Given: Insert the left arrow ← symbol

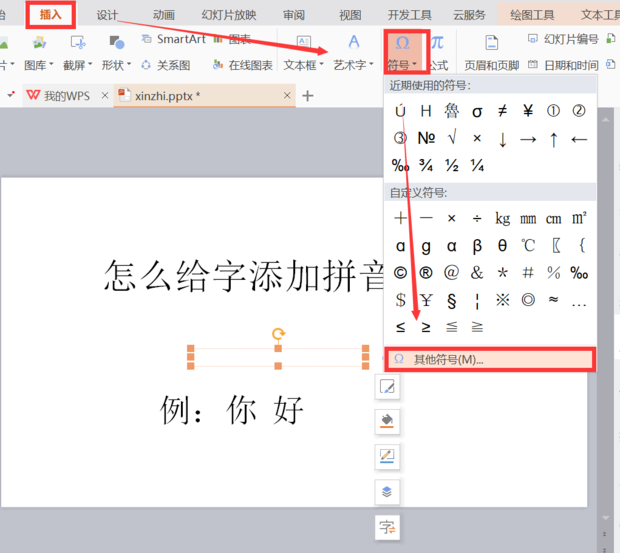Looking at the screenshot, I should [x=579, y=139].
